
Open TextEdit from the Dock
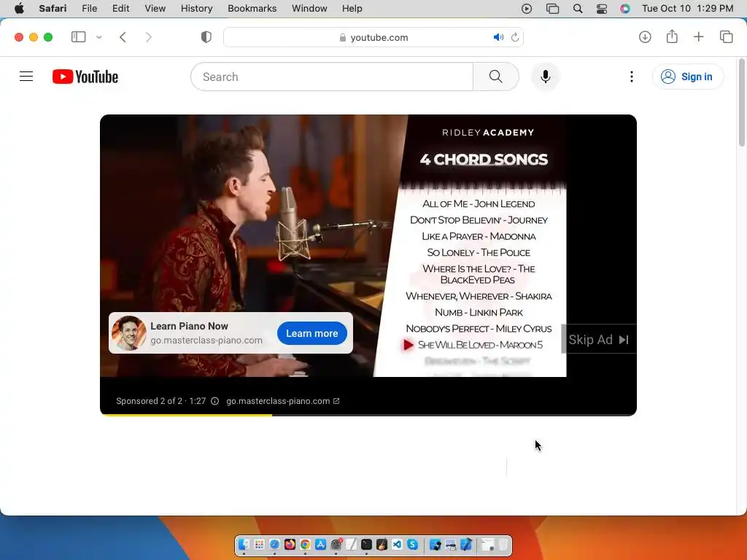(x=351, y=544)
